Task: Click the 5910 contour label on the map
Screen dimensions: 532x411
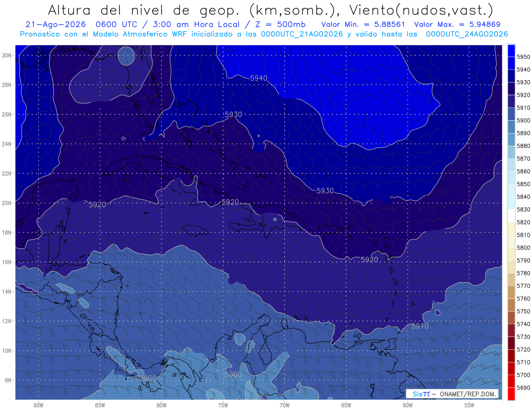Action: (x=420, y=326)
